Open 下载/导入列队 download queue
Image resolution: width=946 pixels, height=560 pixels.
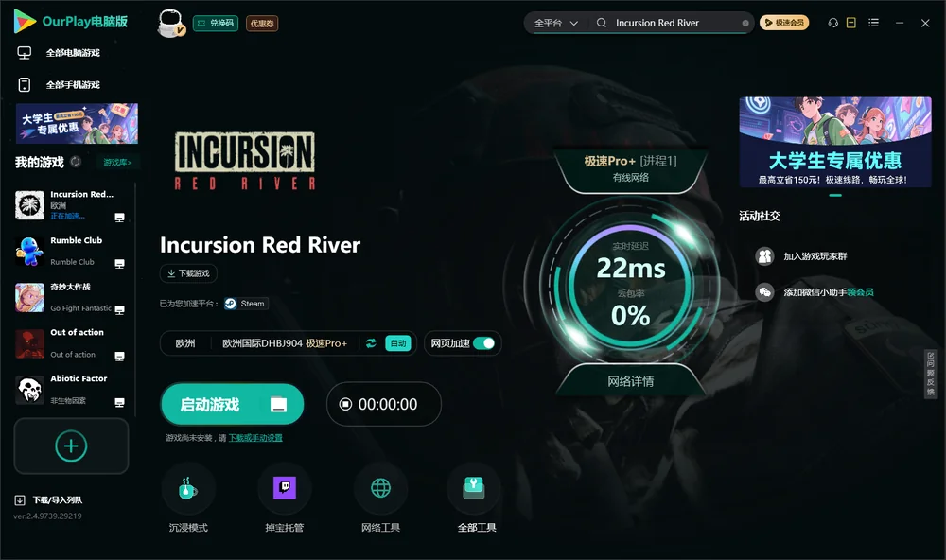tap(49, 500)
